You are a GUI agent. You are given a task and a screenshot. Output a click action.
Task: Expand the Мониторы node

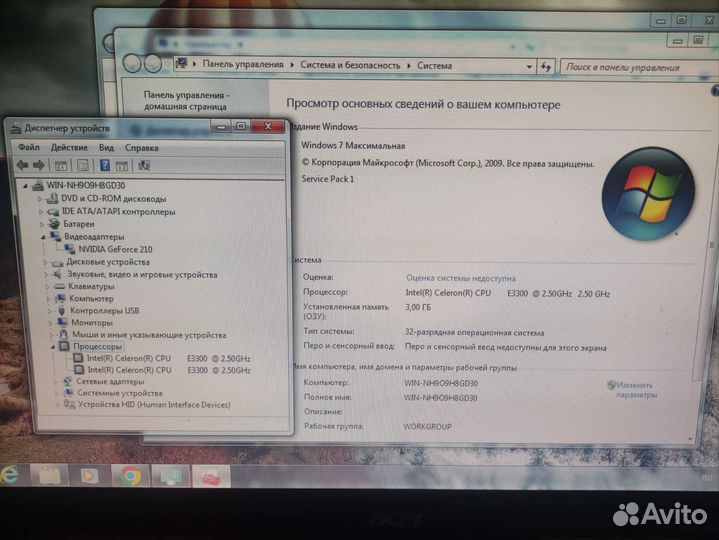click(50, 323)
